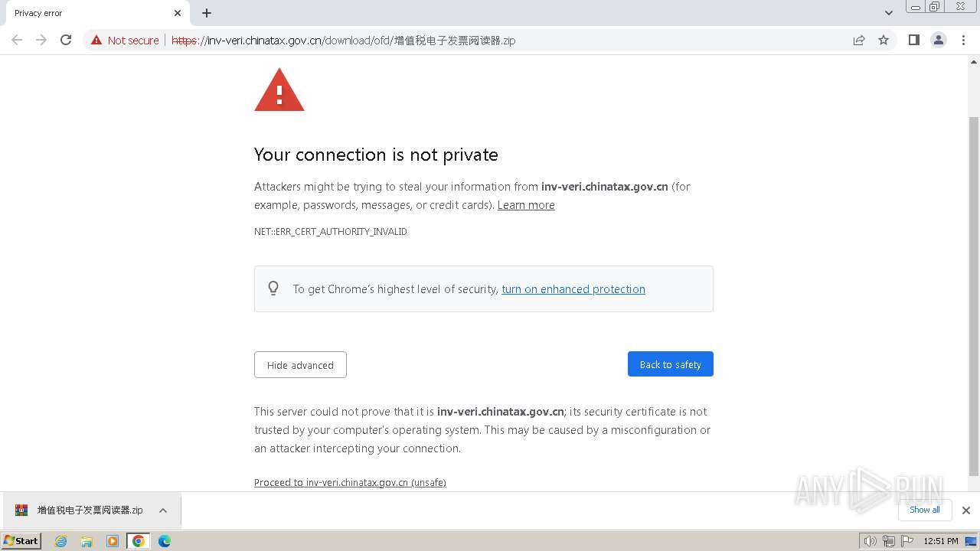Open the user profile avatar
This screenshot has width=980, height=551.
pyautogui.click(x=939, y=40)
